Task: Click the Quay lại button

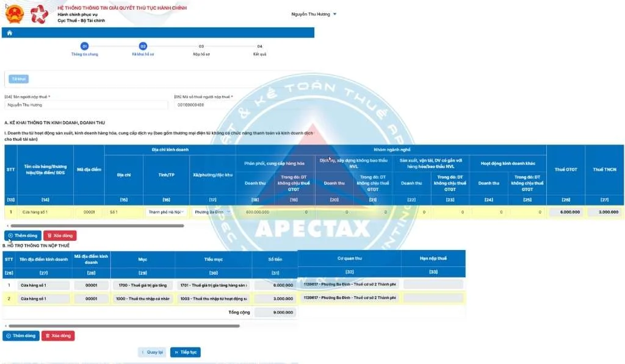Action: (152, 352)
